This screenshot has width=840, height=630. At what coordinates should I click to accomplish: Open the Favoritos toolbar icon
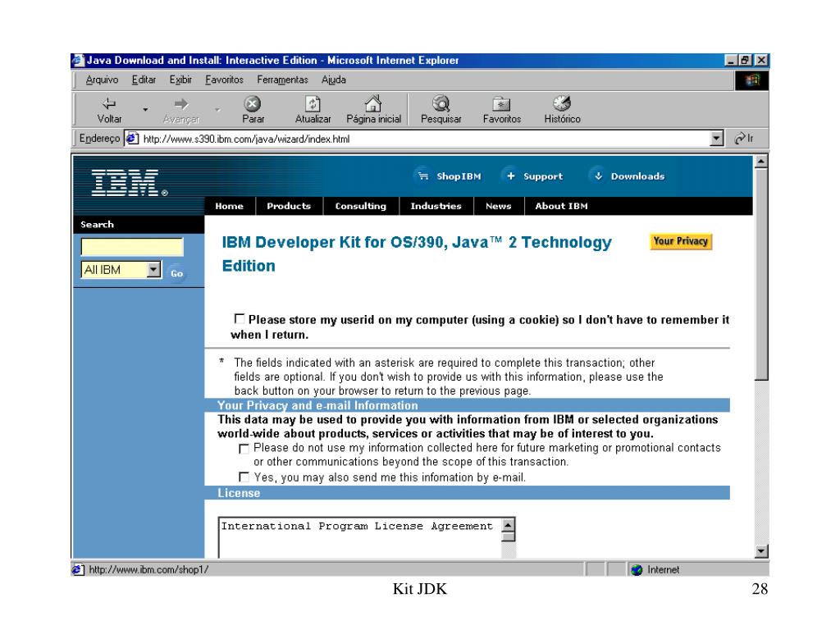[501, 103]
